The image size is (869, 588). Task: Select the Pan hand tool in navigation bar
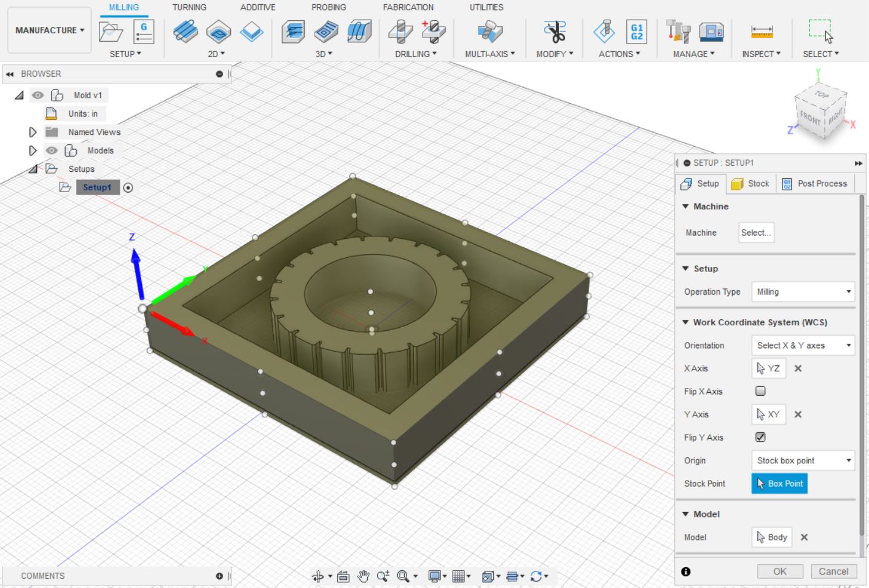coord(363,576)
